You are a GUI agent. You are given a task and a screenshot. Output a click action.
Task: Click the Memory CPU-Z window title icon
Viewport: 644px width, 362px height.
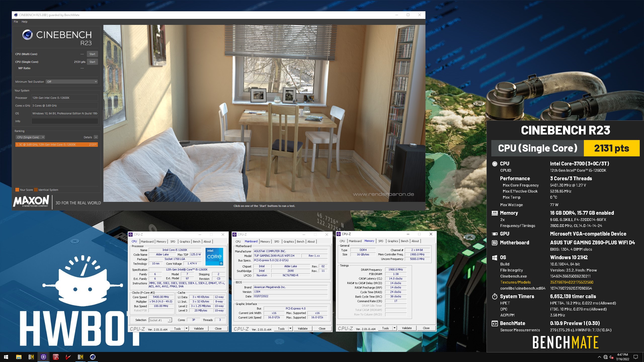(339, 234)
